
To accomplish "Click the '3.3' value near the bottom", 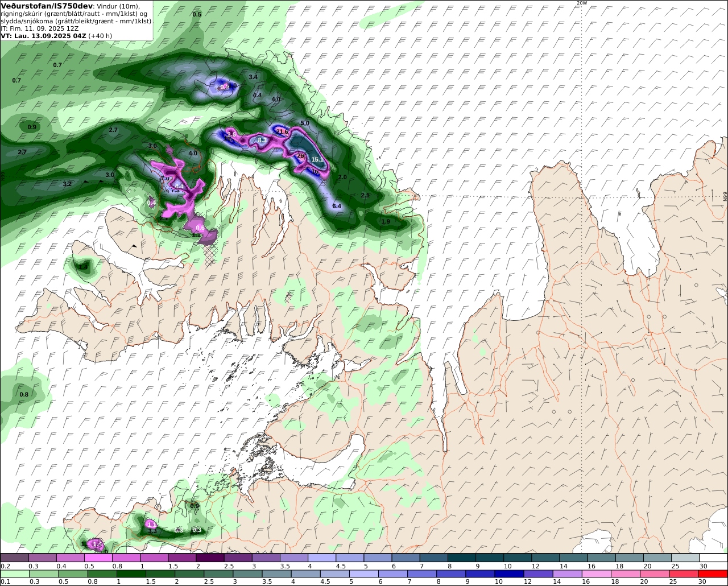I will coord(152,531).
